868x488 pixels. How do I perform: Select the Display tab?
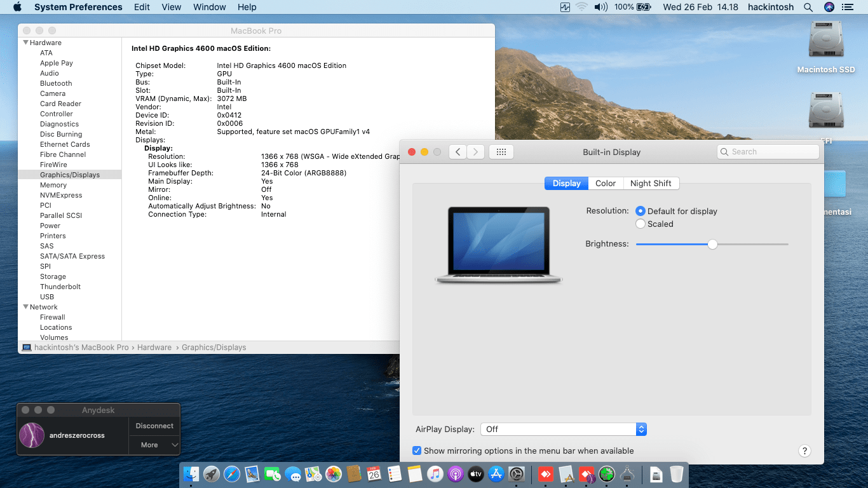[566, 183]
